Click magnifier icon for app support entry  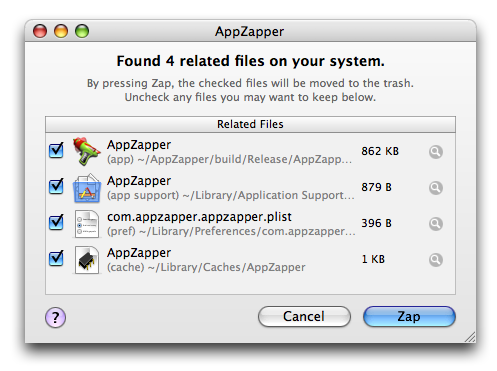(435, 188)
